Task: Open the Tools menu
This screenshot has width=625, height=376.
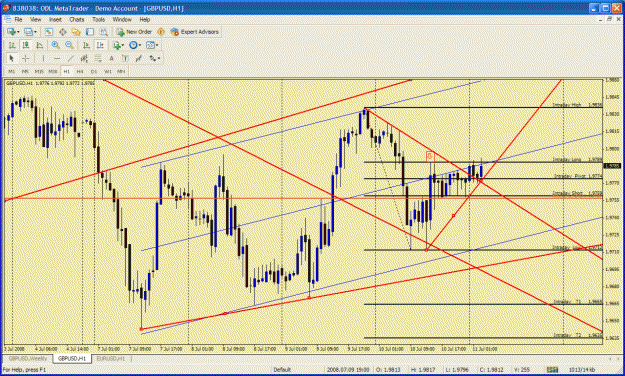Action: coord(98,19)
